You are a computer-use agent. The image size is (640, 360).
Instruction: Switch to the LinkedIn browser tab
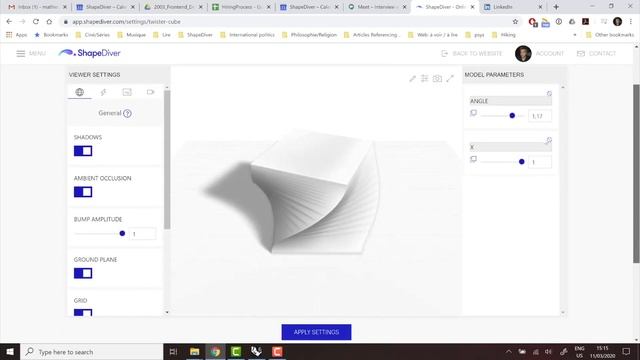point(513,7)
